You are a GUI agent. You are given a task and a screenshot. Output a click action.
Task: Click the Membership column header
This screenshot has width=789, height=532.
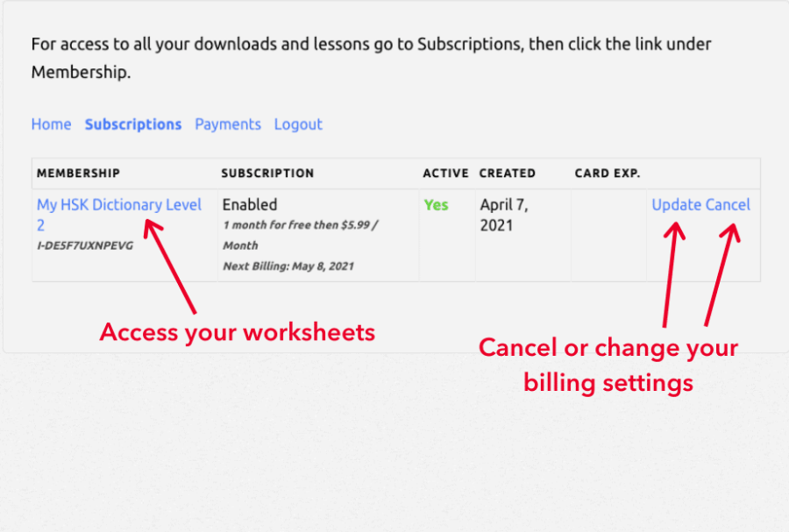point(78,174)
